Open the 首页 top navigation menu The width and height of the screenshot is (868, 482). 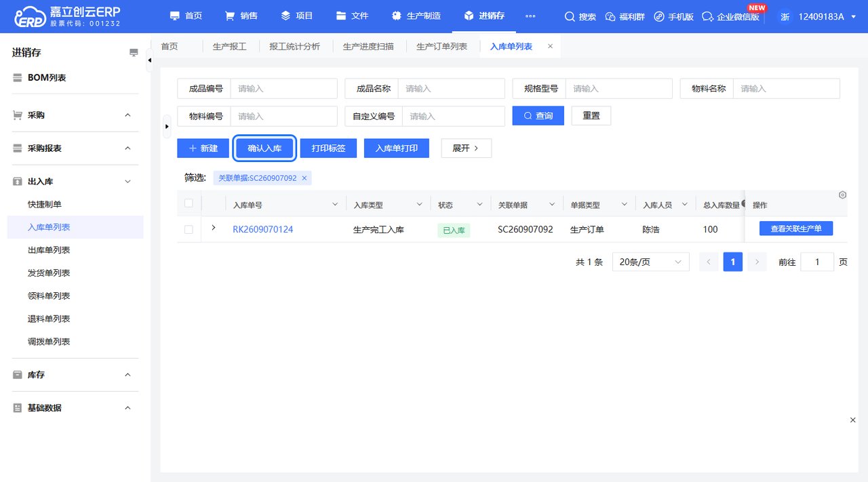[x=186, y=16]
